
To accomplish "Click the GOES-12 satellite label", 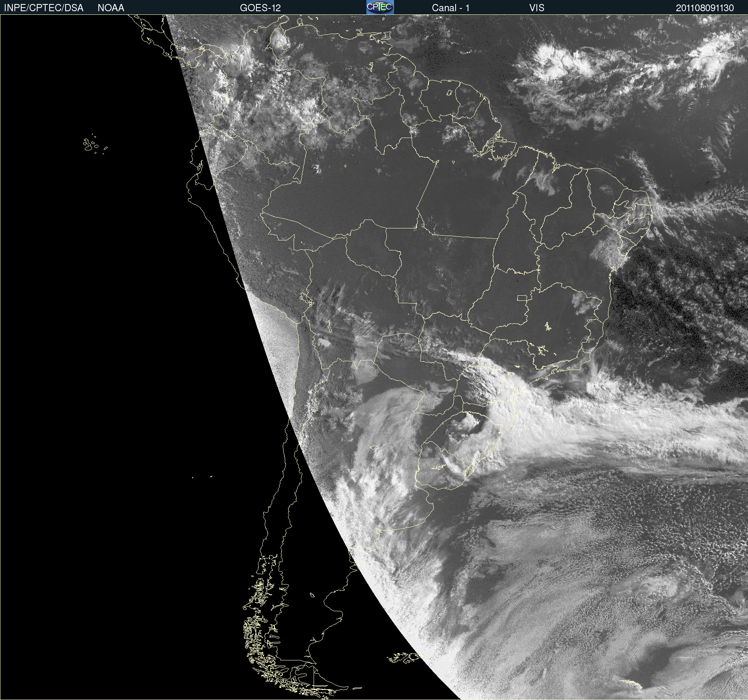I will (260, 8).
